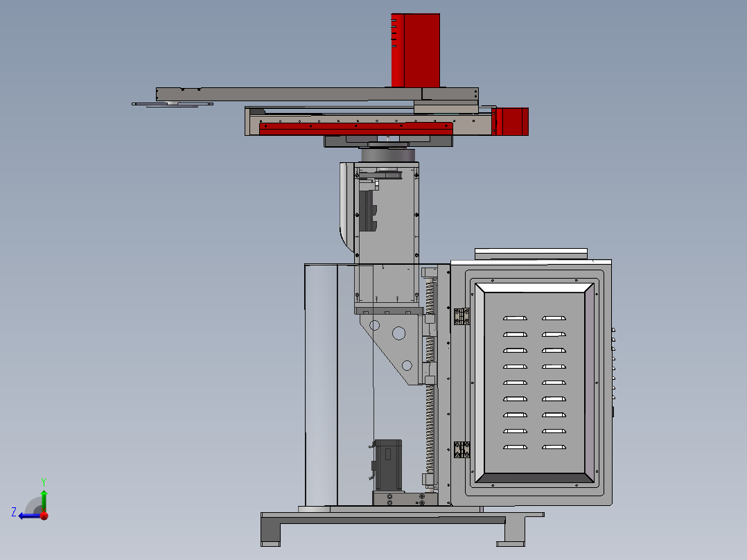The height and width of the screenshot is (560, 747).
Task: Click the blue Z axis arrow of the triad
Action: [28, 516]
